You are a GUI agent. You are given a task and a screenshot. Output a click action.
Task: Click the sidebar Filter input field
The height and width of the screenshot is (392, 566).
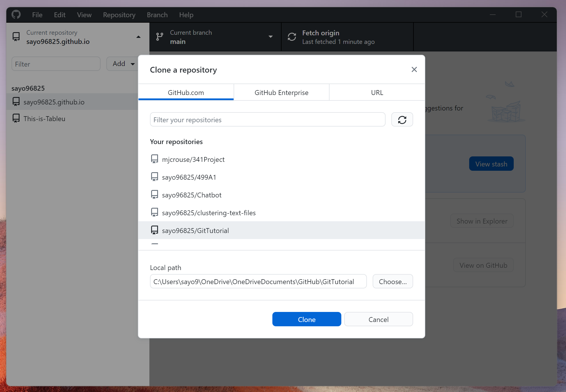(56, 64)
